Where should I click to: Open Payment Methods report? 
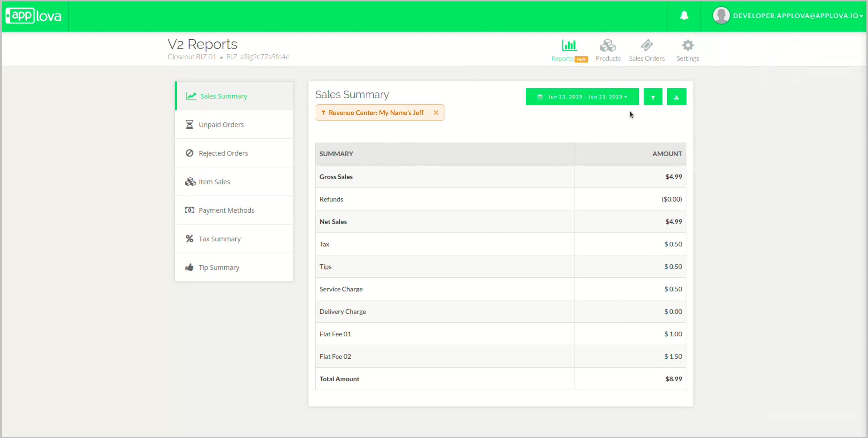point(234,210)
